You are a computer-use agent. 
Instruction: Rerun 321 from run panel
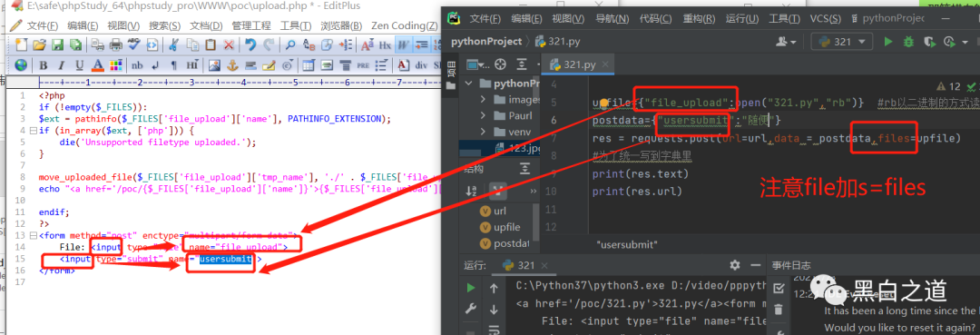point(471,288)
